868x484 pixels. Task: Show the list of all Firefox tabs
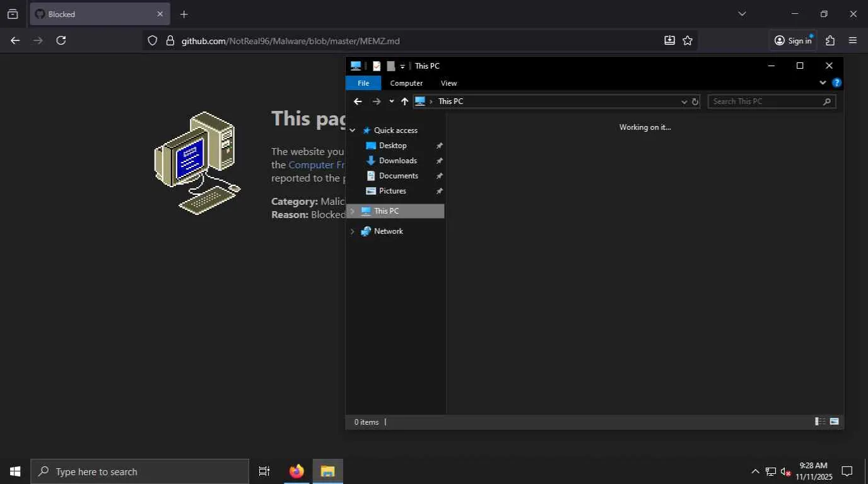pyautogui.click(x=742, y=14)
